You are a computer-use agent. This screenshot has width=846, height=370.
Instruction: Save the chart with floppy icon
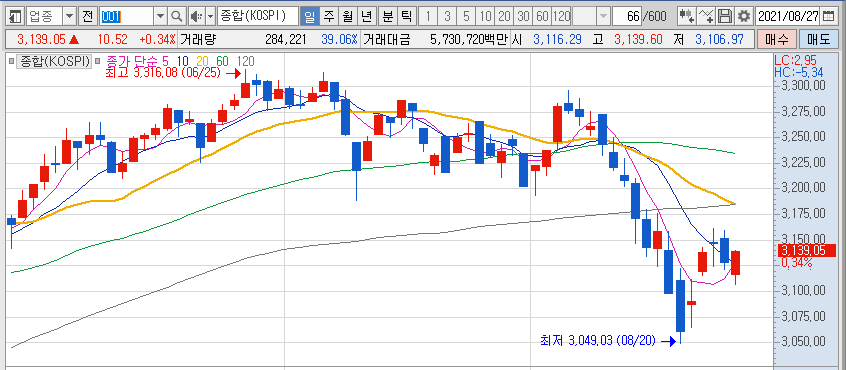(x=725, y=16)
